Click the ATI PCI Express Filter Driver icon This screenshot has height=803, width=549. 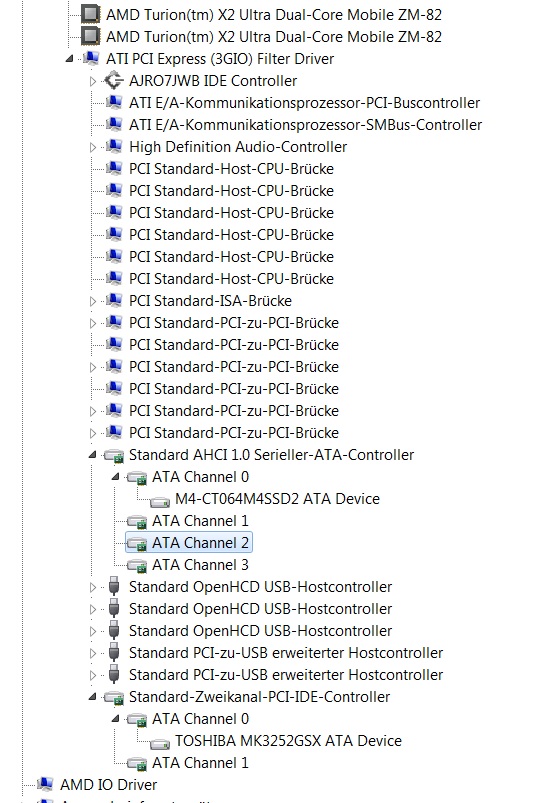pos(91,58)
